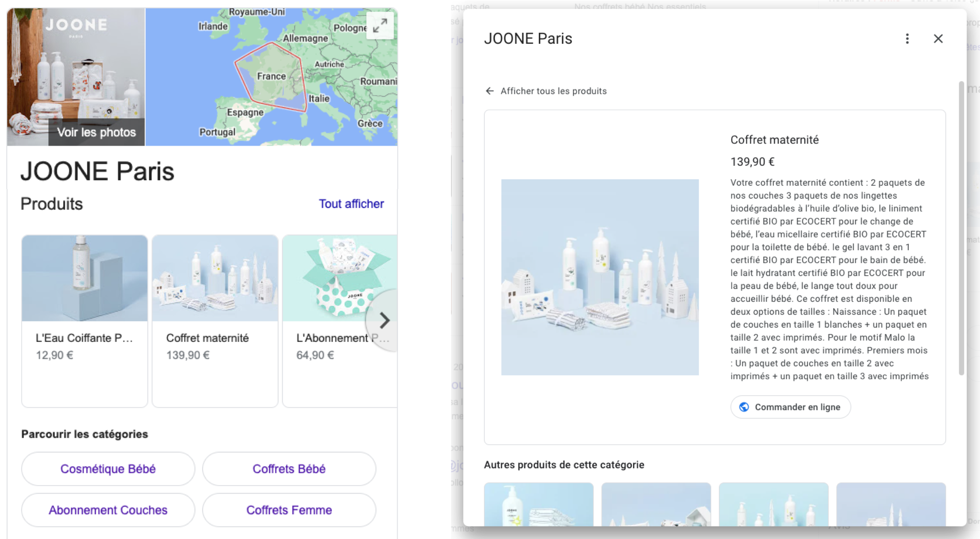Open the L'Eau Coiffante product card
This screenshot has height=539, width=980.
84,321
